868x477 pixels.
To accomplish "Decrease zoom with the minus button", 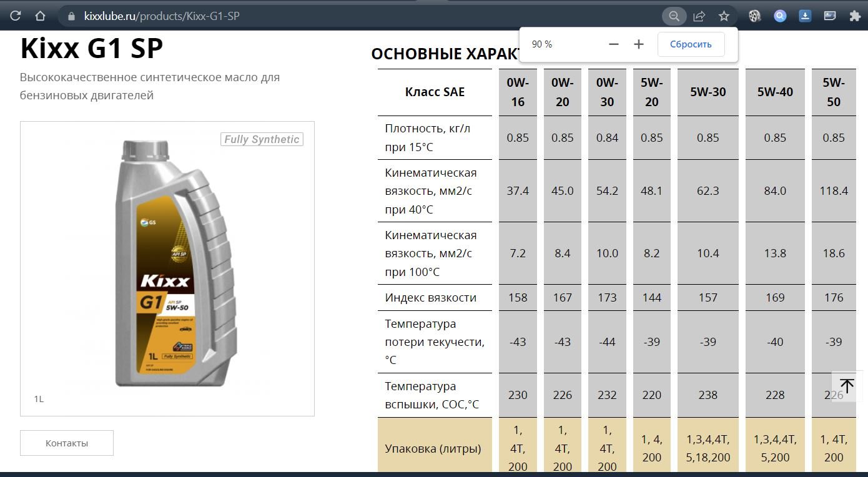I will (614, 44).
